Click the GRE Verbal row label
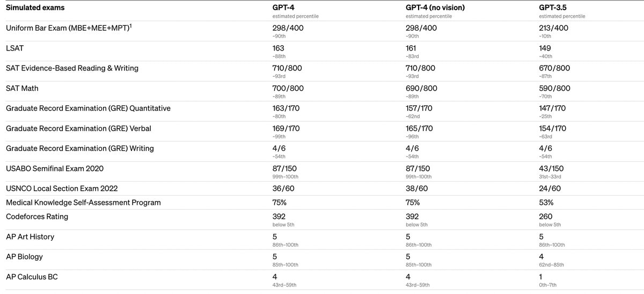644x294 pixels. (79, 128)
